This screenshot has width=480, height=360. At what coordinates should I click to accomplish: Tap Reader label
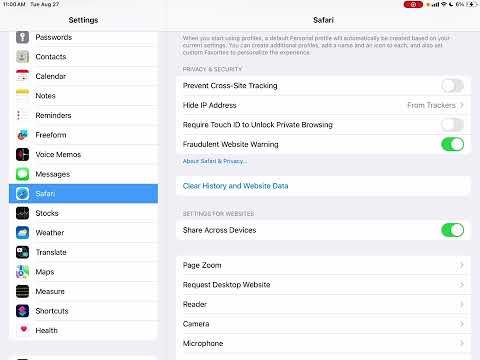(x=195, y=304)
